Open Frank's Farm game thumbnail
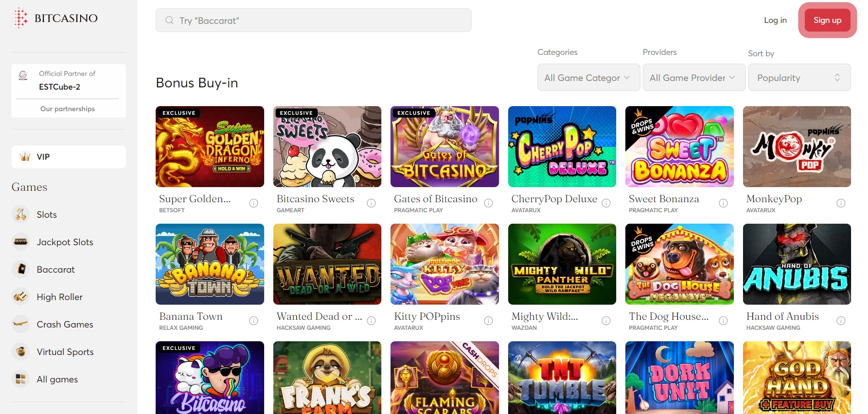Viewport: 868px width, 414px height. 327,378
